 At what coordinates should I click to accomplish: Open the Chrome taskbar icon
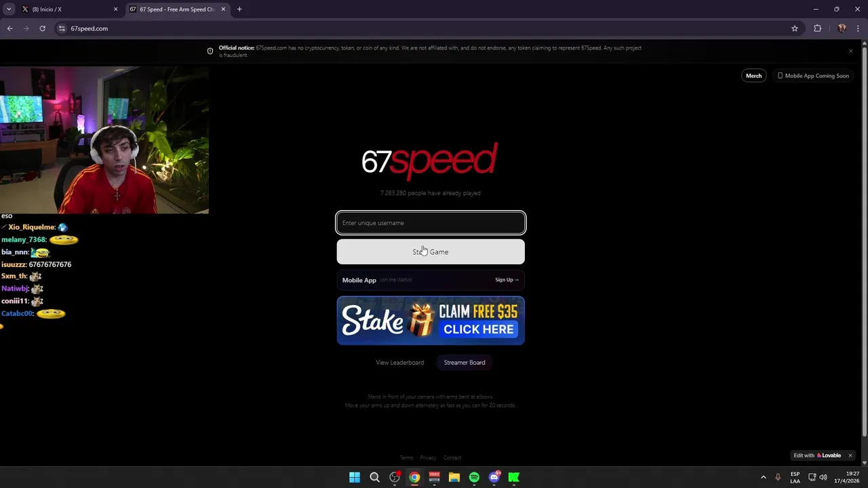pos(414,477)
